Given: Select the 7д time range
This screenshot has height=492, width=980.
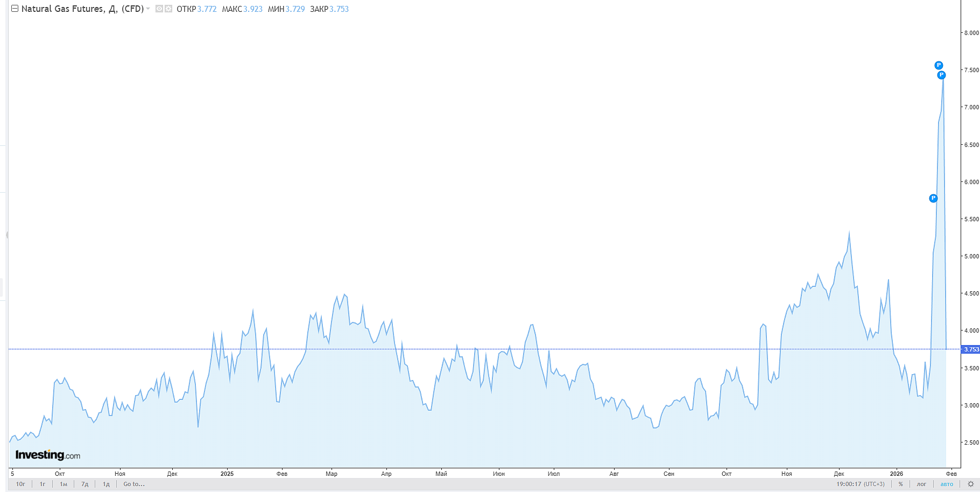Looking at the screenshot, I should pyautogui.click(x=84, y=484).
